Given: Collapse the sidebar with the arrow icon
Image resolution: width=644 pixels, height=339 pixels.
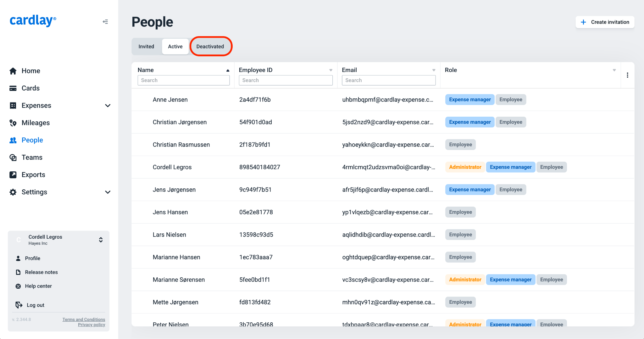Looking at the screenshot, I should [x=105, y=22].
